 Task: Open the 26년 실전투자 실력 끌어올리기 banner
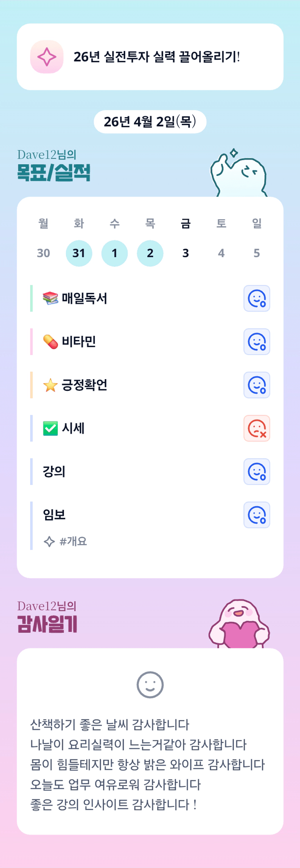(x=156, y=57)
